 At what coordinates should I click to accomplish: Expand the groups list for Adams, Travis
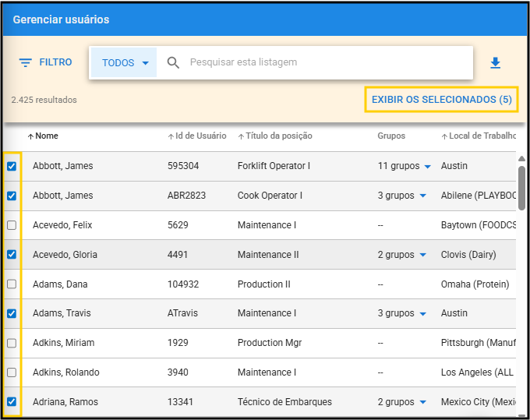423,314
